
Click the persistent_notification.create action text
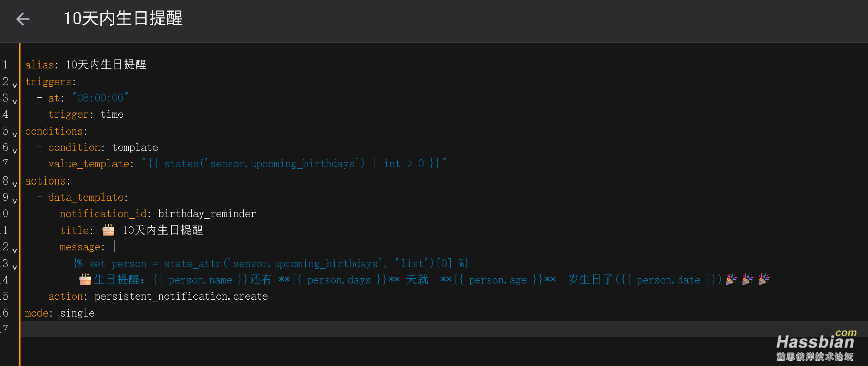[x=181, y=296]
